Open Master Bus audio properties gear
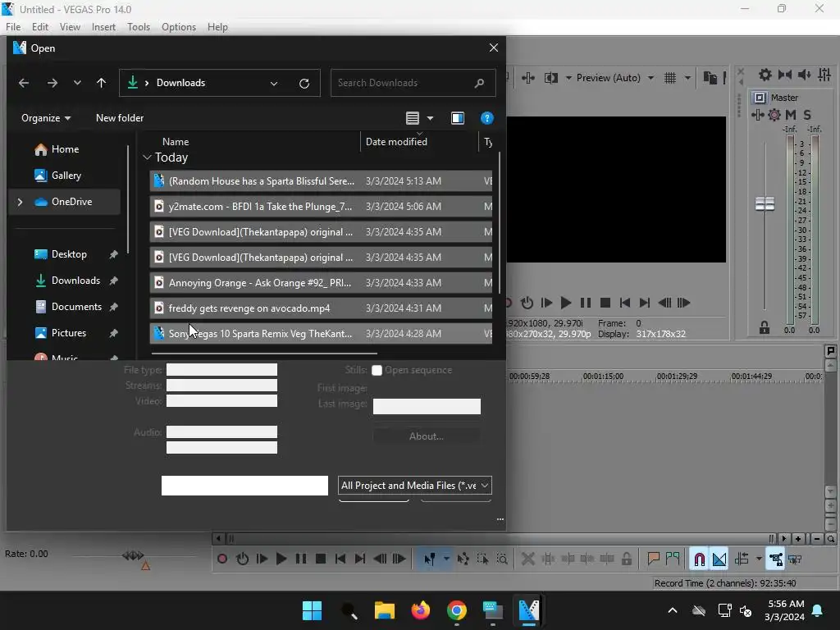 pyautogui.click(x=765, y=75)
